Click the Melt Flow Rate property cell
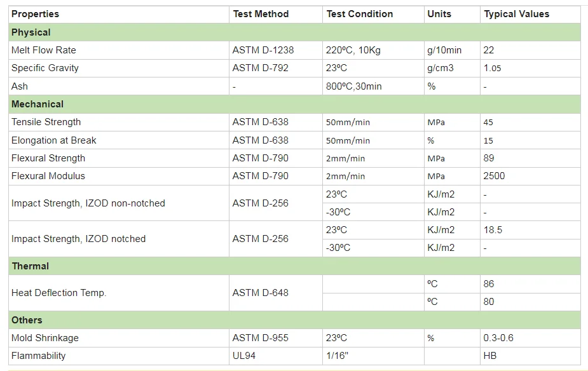This screenshot has height=371, width=588. [x=43, y=50]
